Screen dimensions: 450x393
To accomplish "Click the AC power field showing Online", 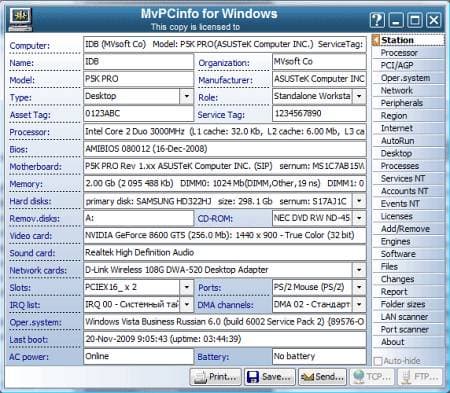I will click(x=138, y=357).
